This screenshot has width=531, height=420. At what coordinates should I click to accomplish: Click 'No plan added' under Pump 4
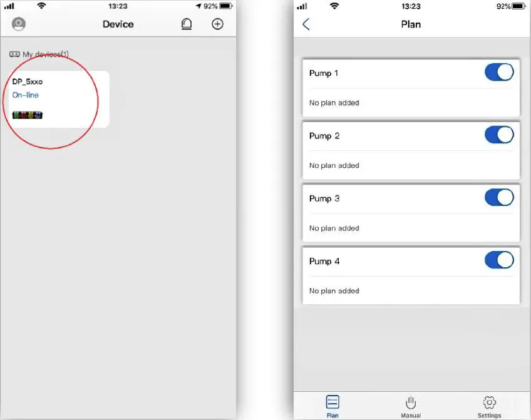tap(334, 290)
